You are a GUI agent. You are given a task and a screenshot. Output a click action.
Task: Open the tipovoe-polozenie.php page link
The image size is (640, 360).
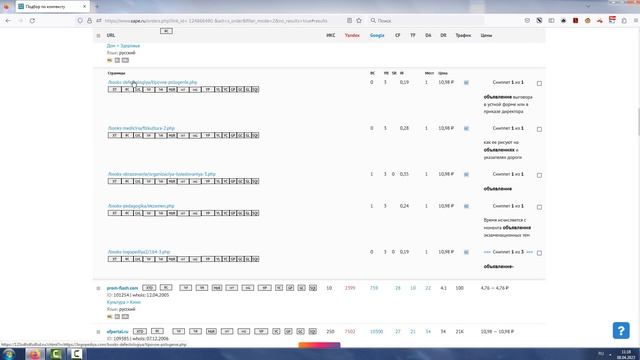[152, 82]
